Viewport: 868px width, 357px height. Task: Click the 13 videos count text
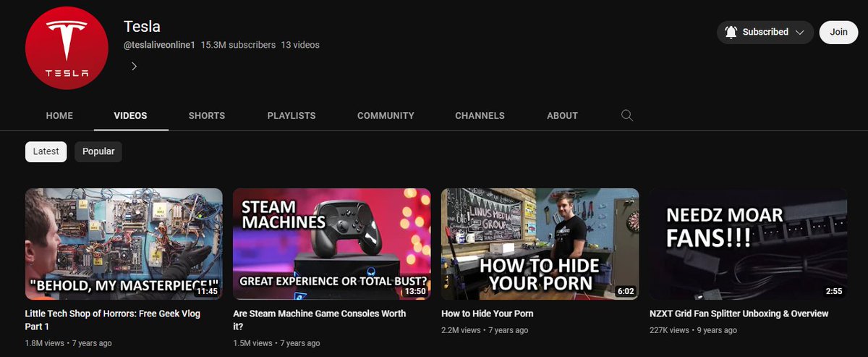[x=300, y=45]
